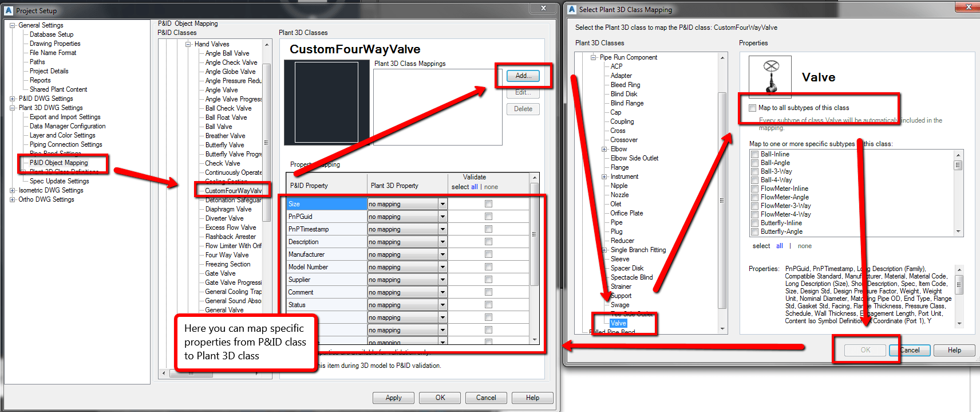Select Database Setup tree item

(52, 34)
